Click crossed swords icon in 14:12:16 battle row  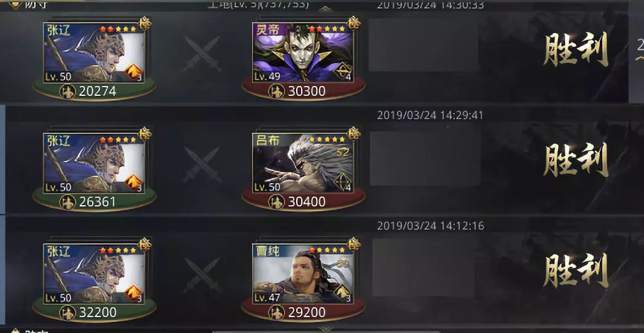[x=202, y=275]
